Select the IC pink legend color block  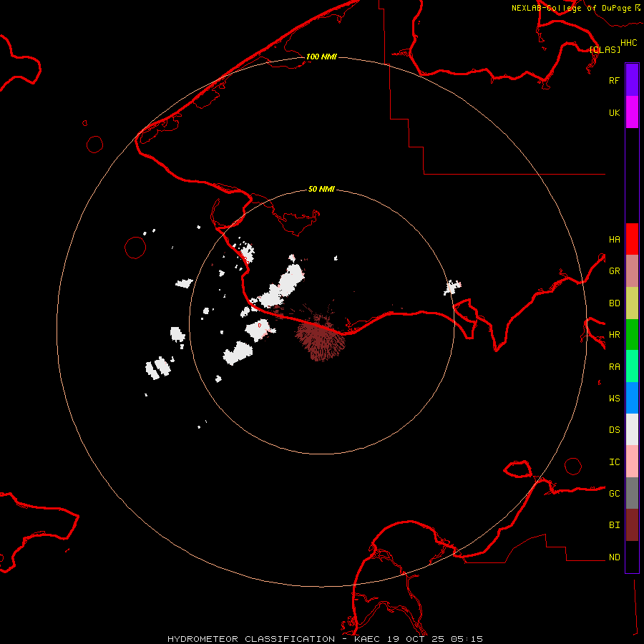tap(632, 462)
